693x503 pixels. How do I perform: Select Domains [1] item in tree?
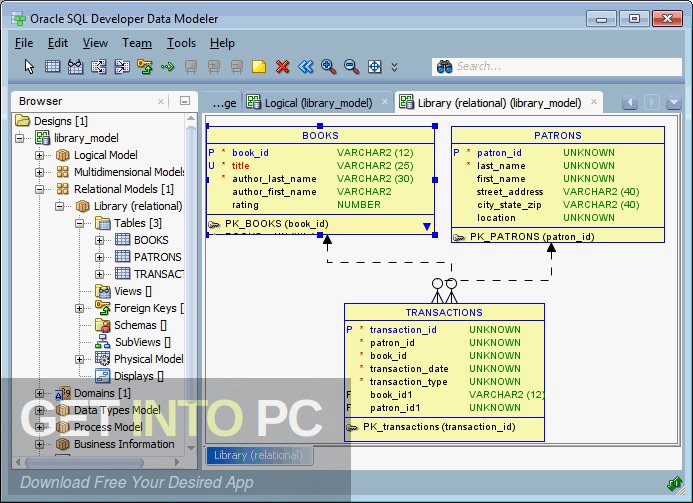click(x=102, y=393)
